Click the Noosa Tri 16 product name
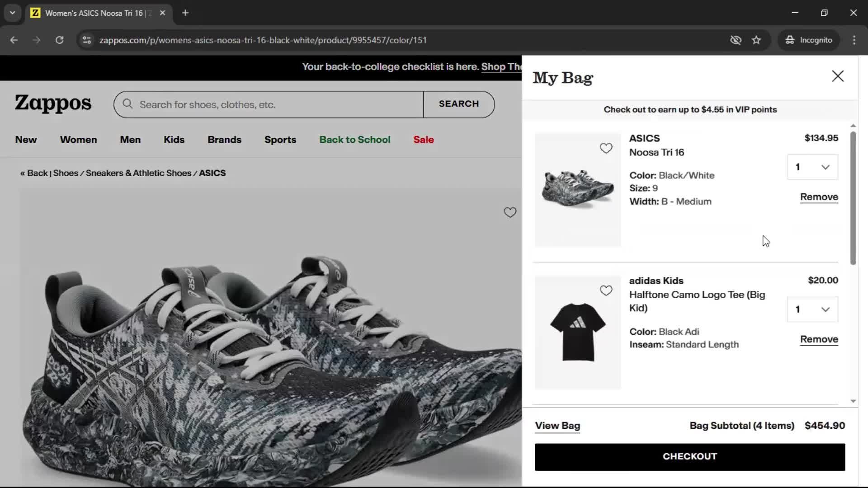This screenshot has width=868, height=488. [x=656, y=152]
